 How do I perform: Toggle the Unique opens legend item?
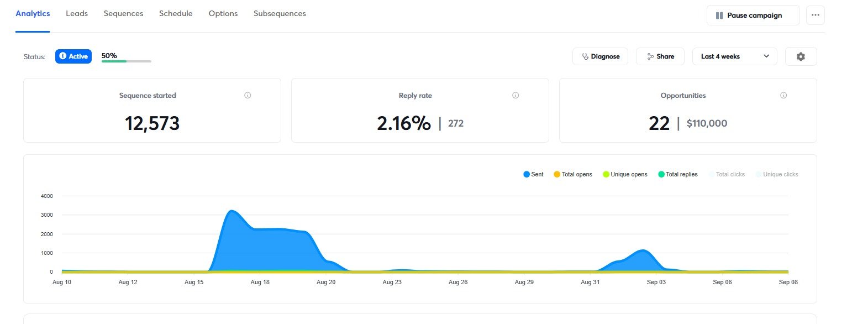tap(625, 174)
